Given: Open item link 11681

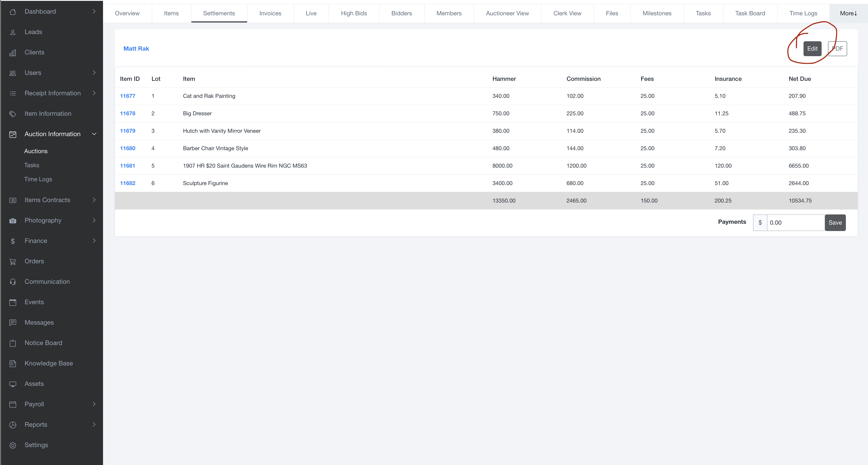Looking at the screenshot, I should tap(127, 166).
